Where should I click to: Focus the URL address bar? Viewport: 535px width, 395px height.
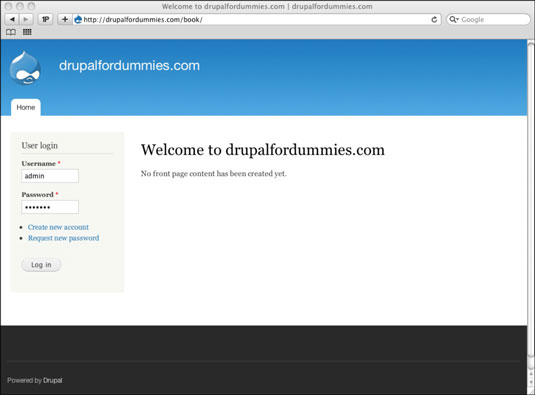(257, 19)
